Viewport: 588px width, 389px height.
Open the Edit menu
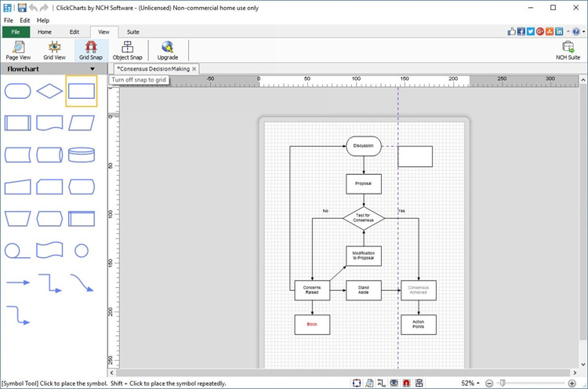(25, 20)
